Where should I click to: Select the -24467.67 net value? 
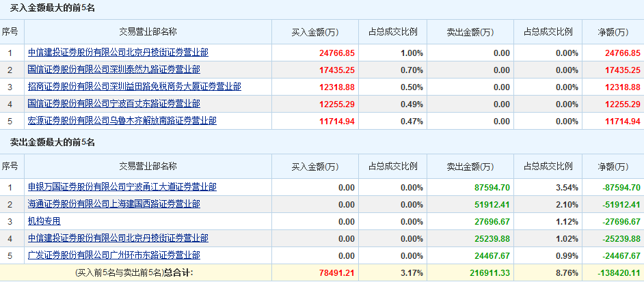click(x=621, y=256)
